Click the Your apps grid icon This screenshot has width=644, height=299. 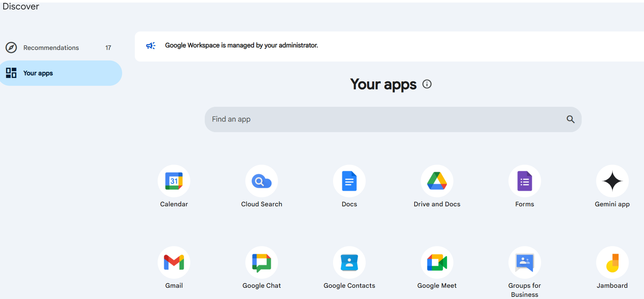[x=11, y=73]
